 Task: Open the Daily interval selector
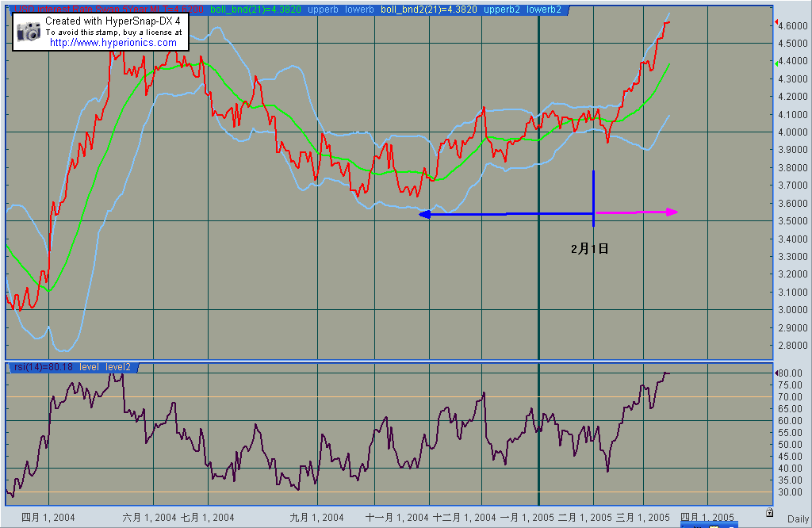798,518
